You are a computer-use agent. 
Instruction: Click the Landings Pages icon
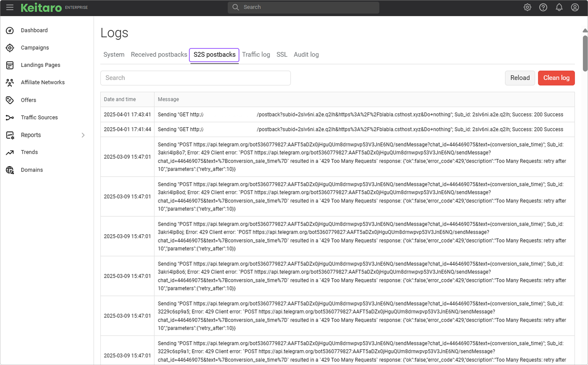click(x=10, y=65)
